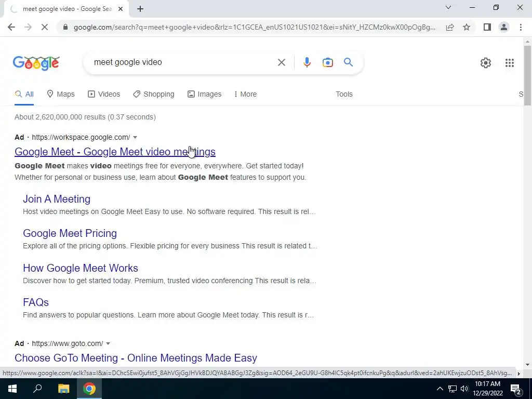Share this page from the address bar
Viewport: 532px width, 399px height.
(450, 27)
